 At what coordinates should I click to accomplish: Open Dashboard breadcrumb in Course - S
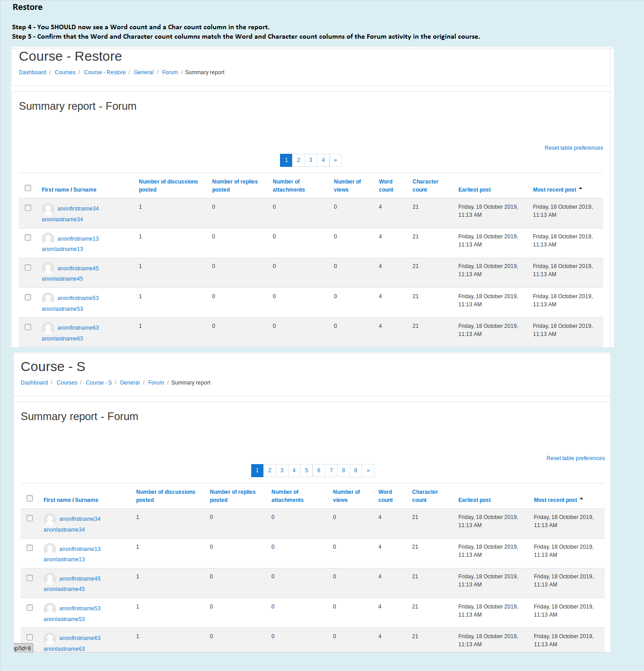(34, 383)
